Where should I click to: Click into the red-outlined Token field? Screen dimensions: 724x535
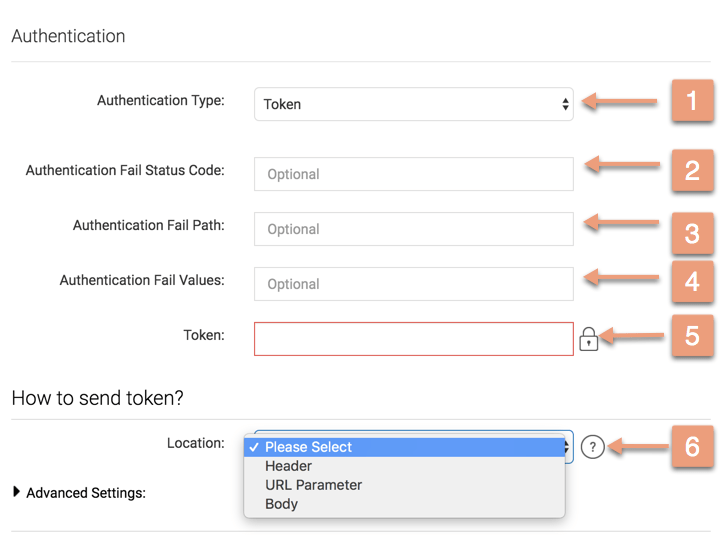[x=413, y=339]
